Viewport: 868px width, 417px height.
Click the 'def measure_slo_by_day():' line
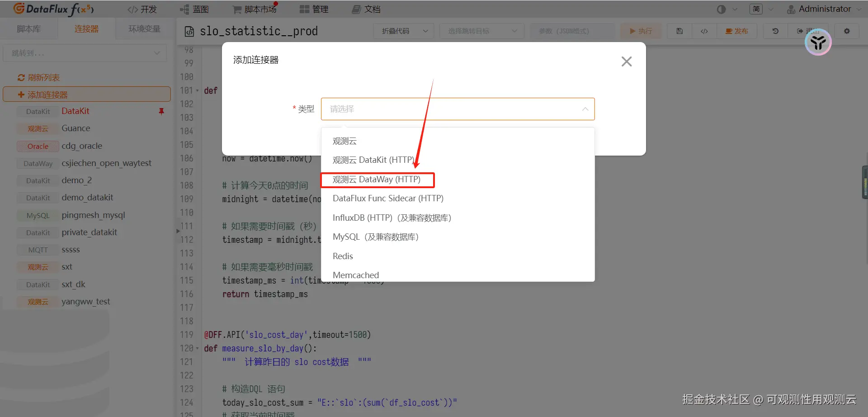point(260,349)
